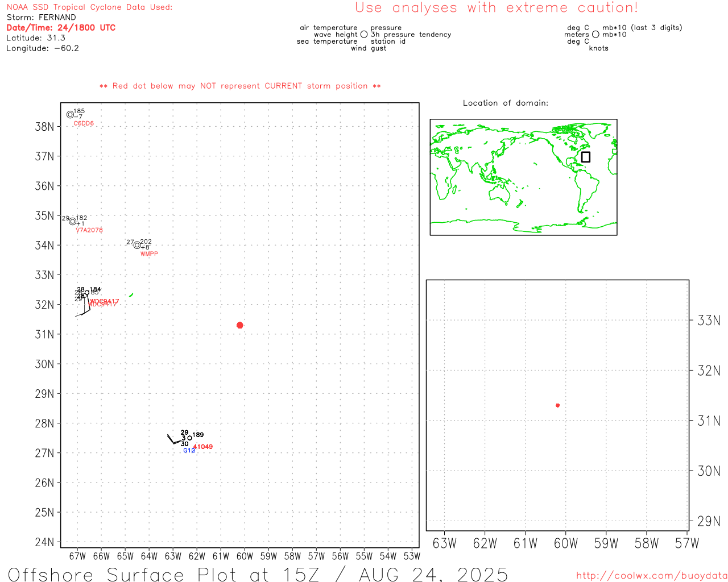Click 'wind gust' legend text
The width and height of the screenshot is (728, 582).
369,48
